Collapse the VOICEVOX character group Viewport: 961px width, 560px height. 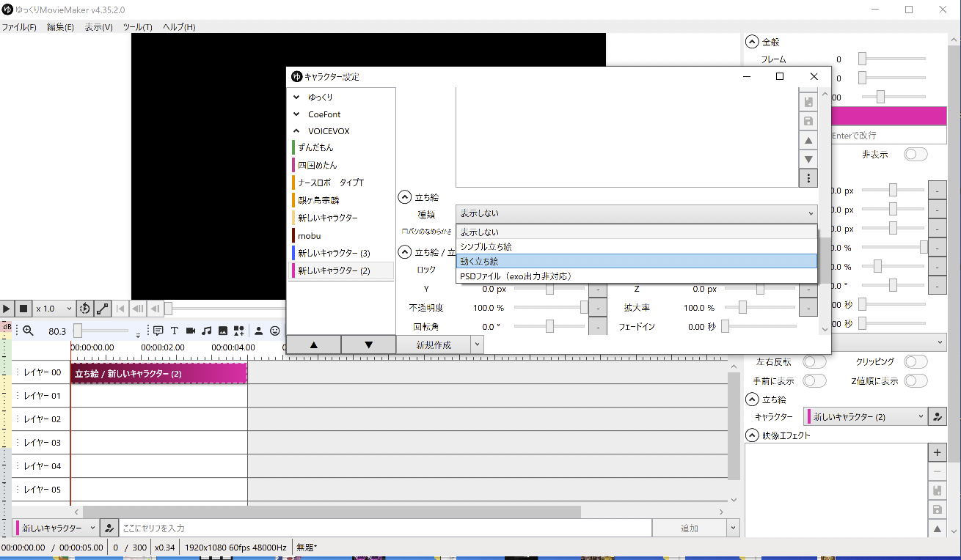296,131
